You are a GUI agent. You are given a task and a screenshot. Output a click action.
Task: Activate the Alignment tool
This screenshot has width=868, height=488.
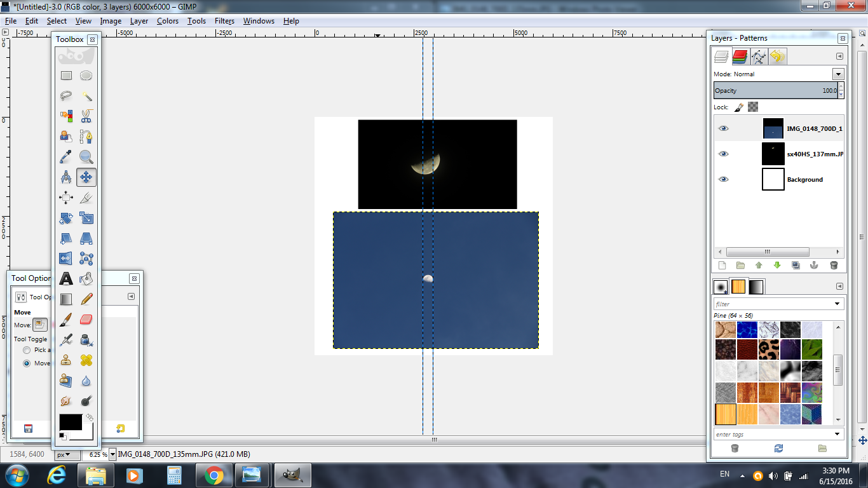66,198
